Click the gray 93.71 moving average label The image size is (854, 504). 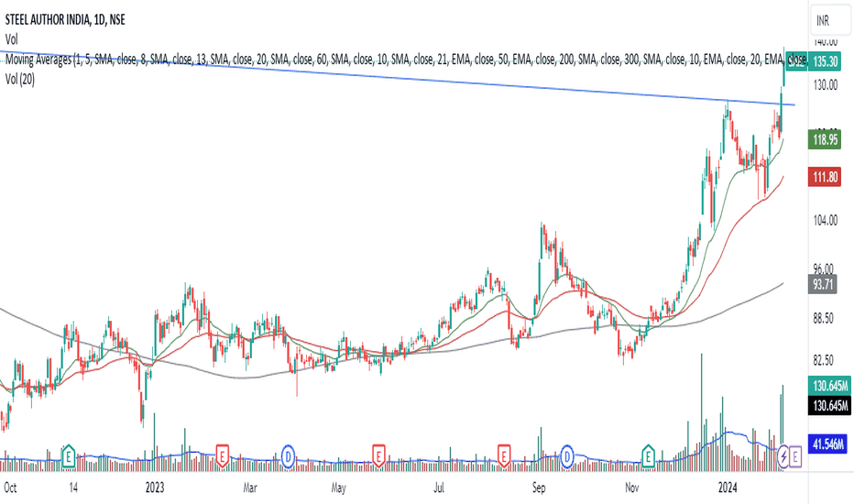pos(823,284)
